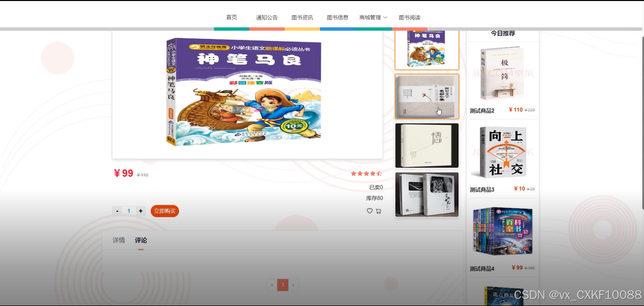Open the 首页 menu item
644x306 pixels.
click(x=232, y=17)
